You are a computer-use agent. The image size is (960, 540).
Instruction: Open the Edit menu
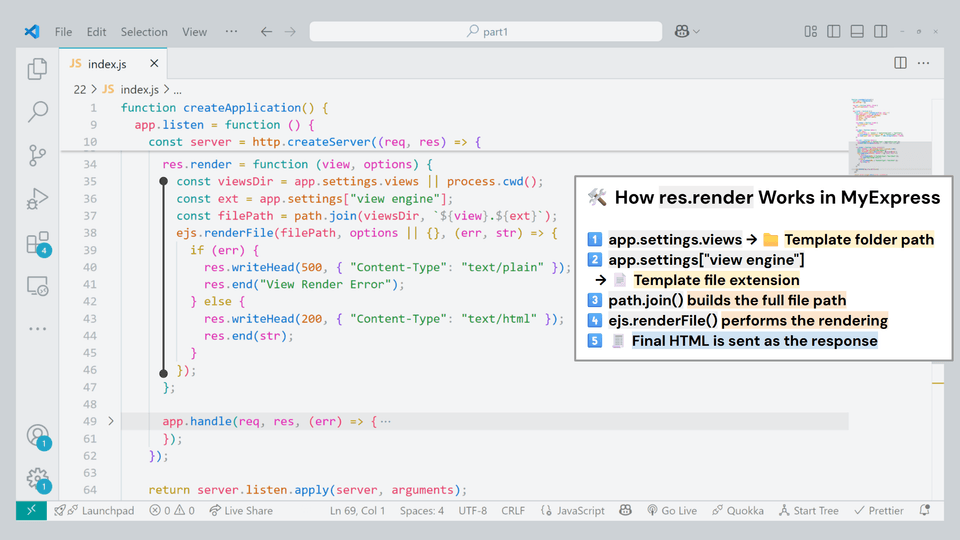click(x=96, y=32)
